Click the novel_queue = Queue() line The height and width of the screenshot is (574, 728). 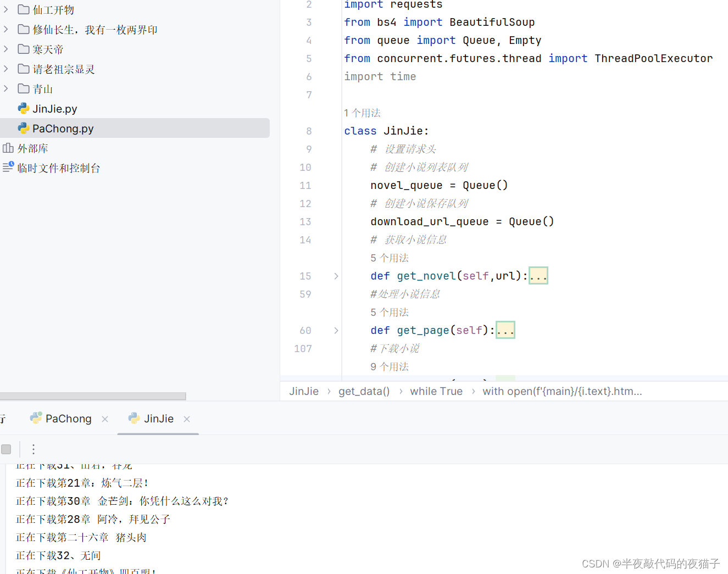[439, 185]
